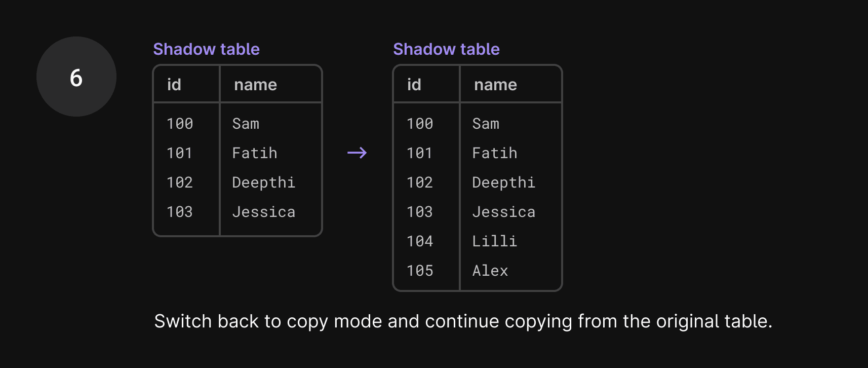This screenshot has height=368, width=868.
Task: Click id 101 in the right table
Action: tap(420, 153)
